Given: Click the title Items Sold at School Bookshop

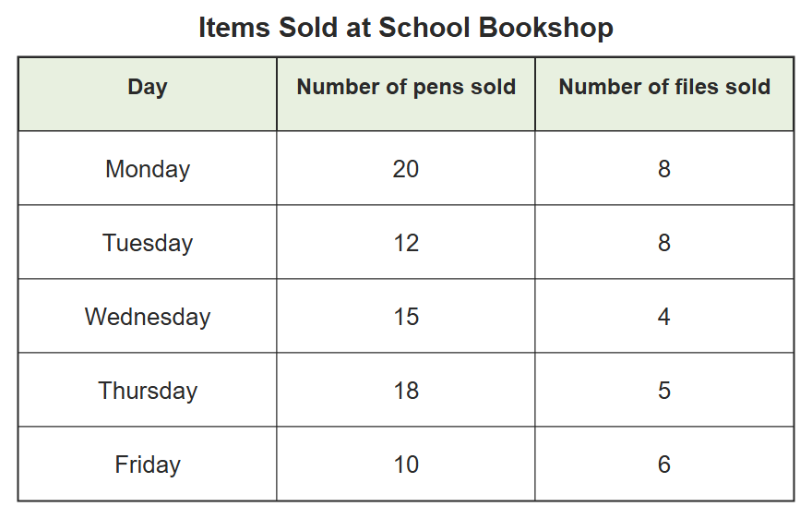Looking at the screenshot, I should point(406,28).
